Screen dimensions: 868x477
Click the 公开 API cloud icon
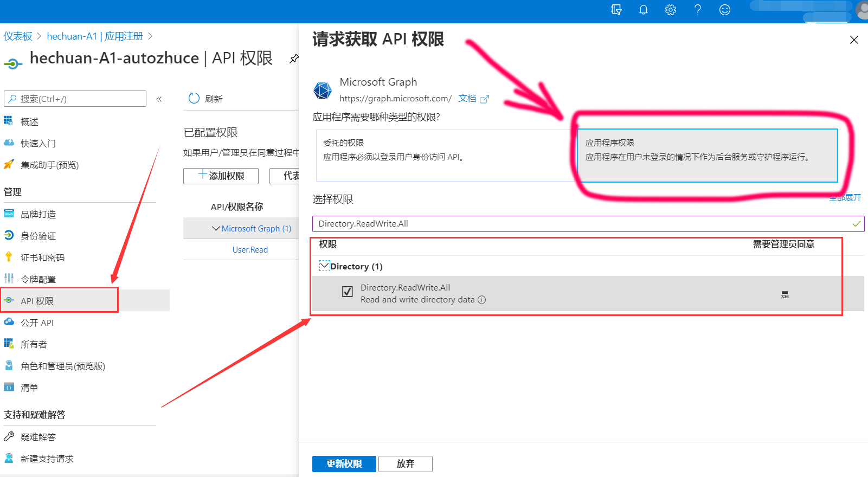click(x=9, y=322)
